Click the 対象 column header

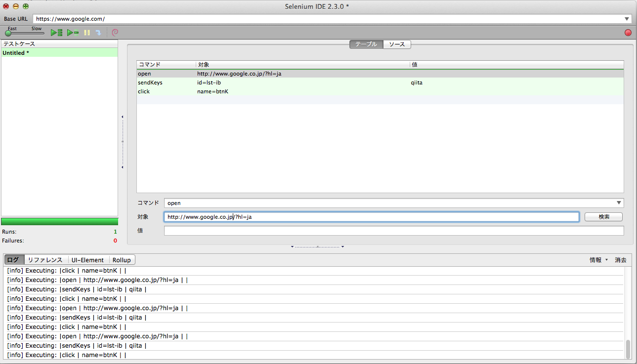click(x=303, y=65)
